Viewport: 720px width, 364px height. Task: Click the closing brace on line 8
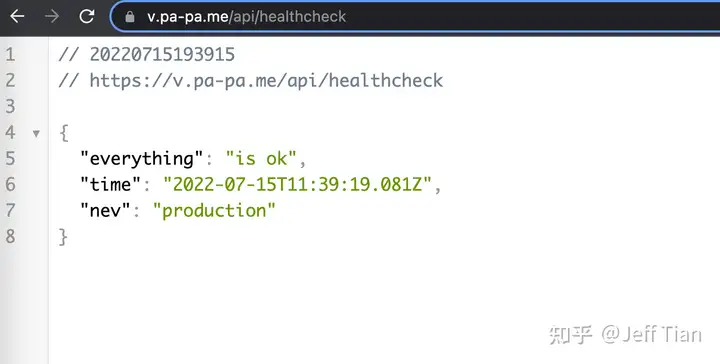pos(63,237)
